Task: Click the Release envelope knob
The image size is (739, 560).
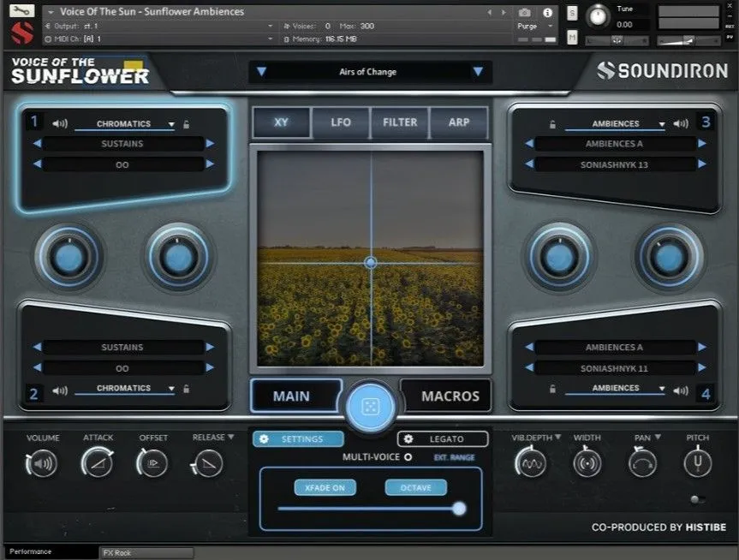Action: (208, 463)
